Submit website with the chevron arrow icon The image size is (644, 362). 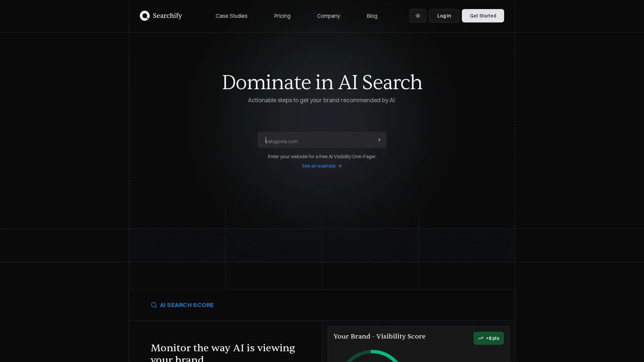379,140
